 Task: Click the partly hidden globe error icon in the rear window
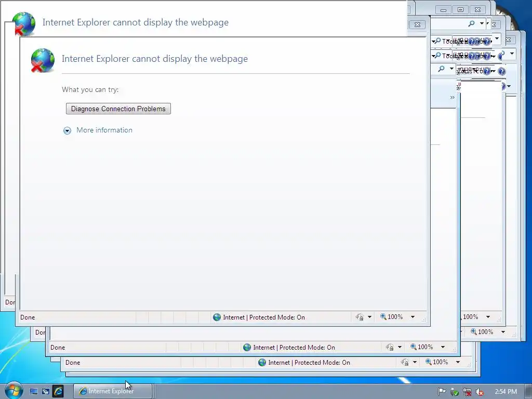pyautogui.click(x=24, y=24)
